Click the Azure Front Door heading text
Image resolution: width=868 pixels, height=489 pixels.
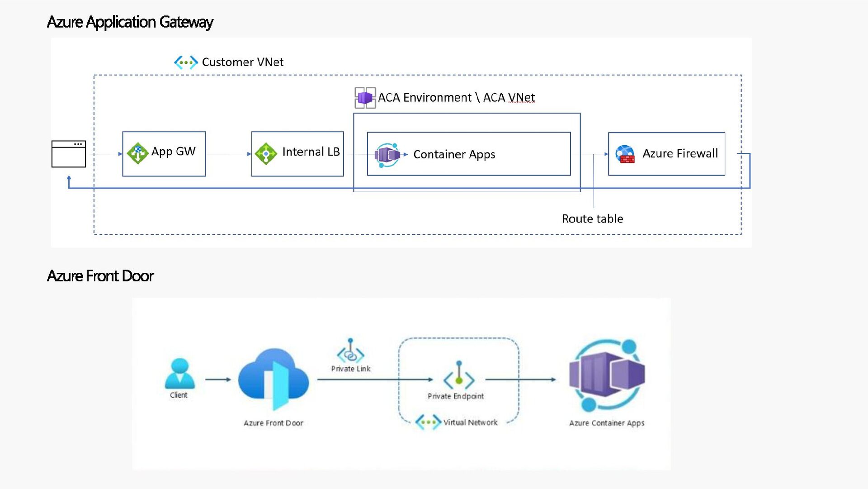pos(100,275)
